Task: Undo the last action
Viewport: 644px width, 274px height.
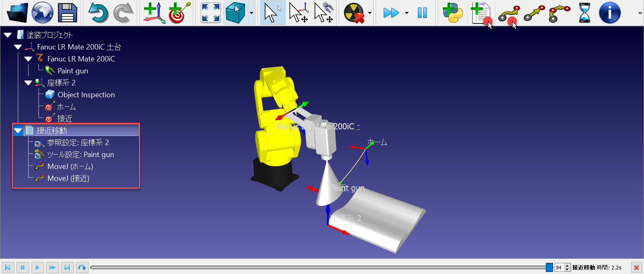Action: [98, 13]
